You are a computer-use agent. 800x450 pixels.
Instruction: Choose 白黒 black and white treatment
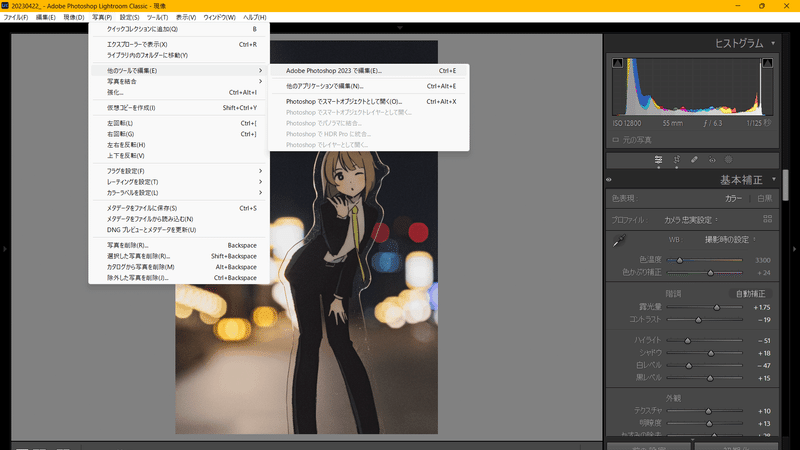pyautogui.click(x=764, y=198)
